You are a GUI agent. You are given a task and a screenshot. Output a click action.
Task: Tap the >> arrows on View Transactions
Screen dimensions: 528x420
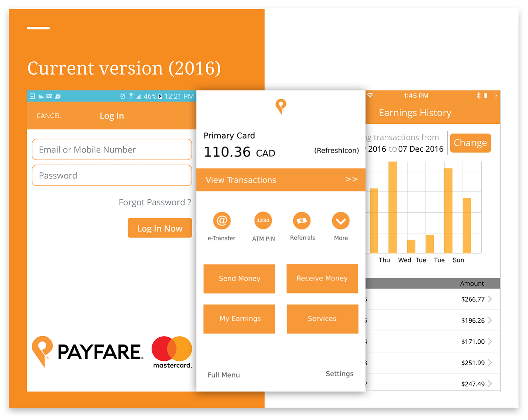tap(351, 179)
